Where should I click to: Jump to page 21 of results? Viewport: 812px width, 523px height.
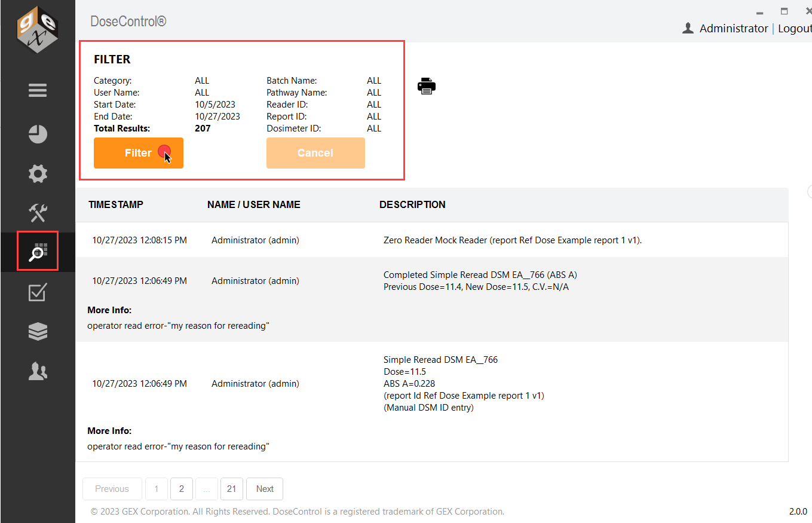tap(232, 489)
